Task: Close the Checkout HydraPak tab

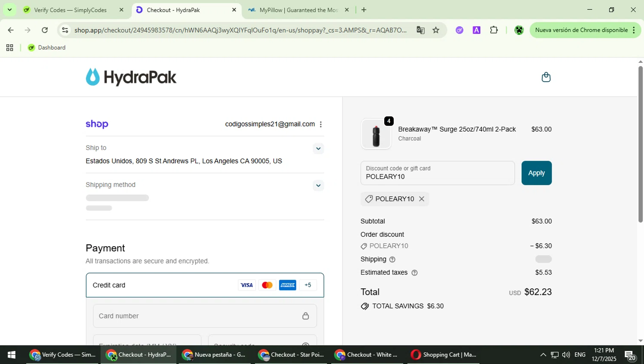Action: coord(234,10)
